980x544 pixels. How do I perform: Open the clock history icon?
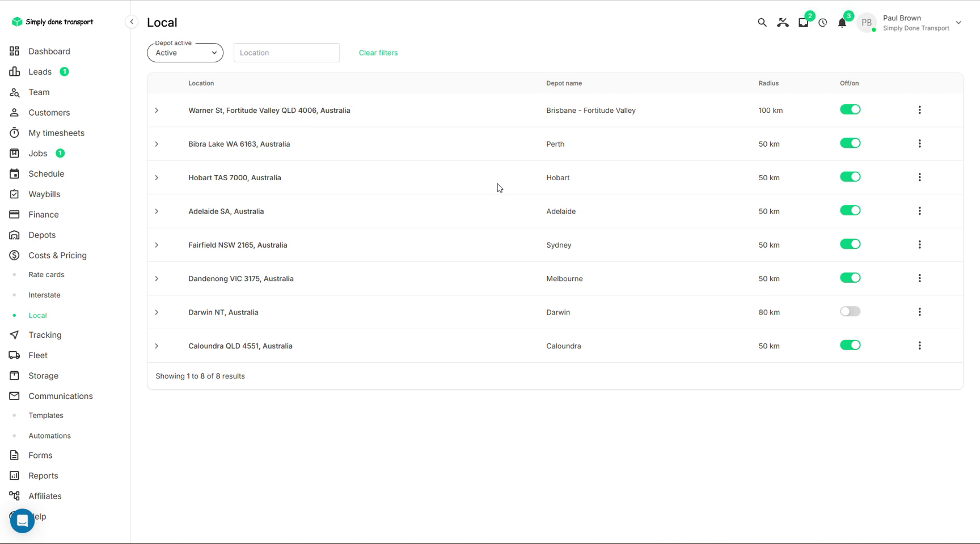click(823, 23)
